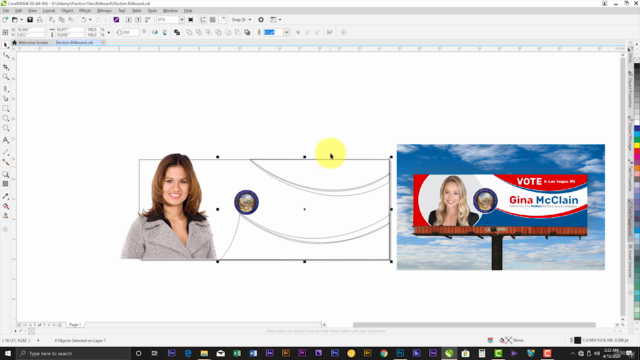Screen dimensions: 640x360
Task: Select the Pick tool
Action: click(5, 44)
